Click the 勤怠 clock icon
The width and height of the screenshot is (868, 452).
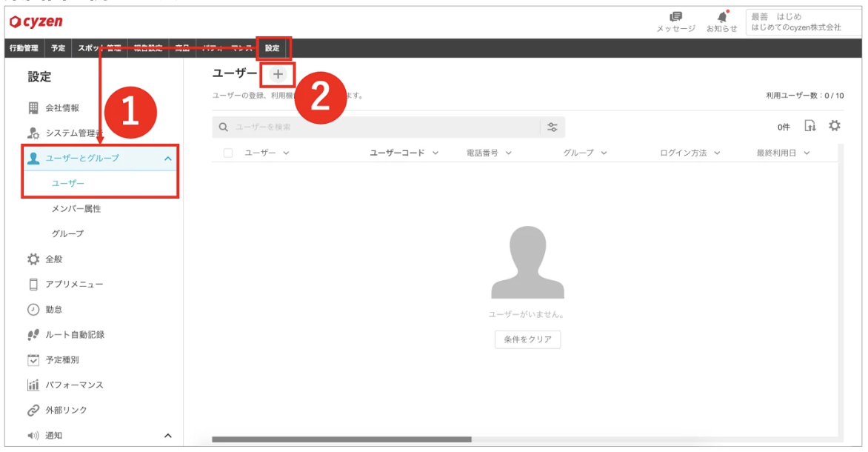[33, 309]
